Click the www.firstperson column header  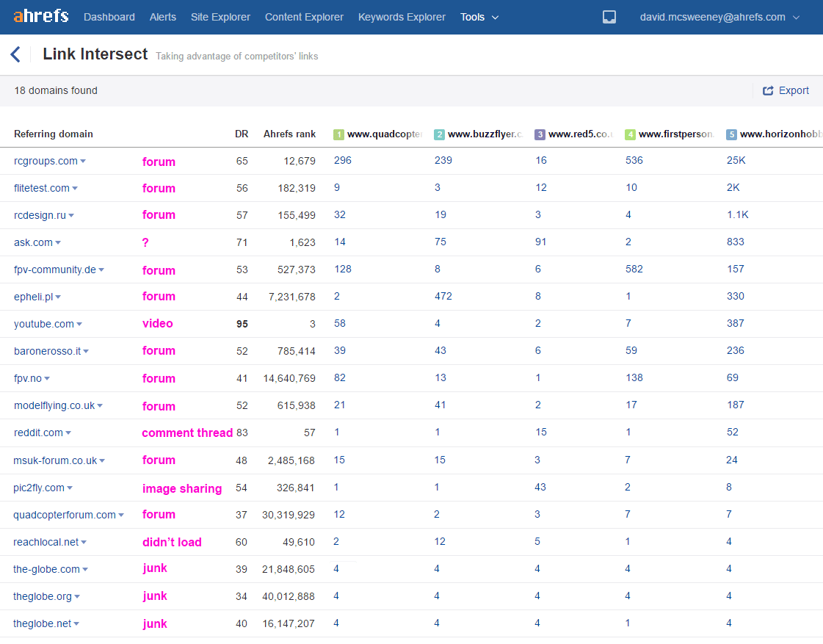click(x=677, y=134)
